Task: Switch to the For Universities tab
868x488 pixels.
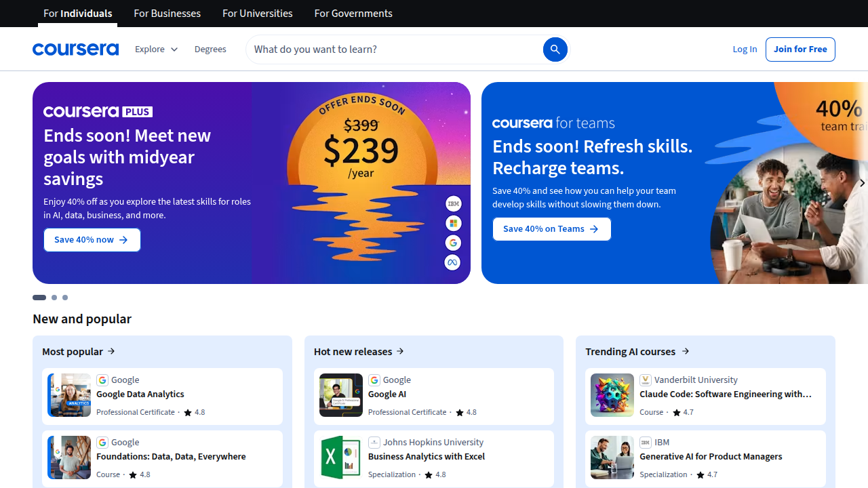Action: click(258, 14)
